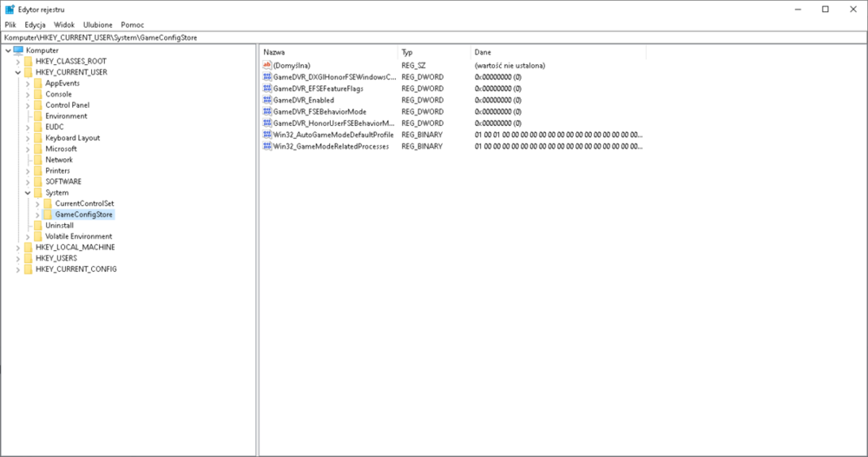Expand HKEY_CLASSES_ROOT tree arrow

(x=18, y=62)
